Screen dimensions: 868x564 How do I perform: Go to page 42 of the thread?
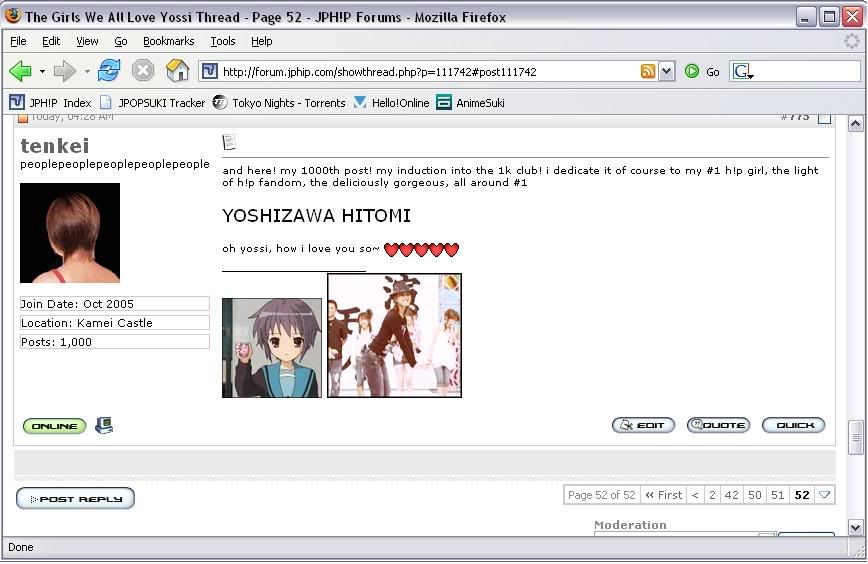[x=731, y=495]
